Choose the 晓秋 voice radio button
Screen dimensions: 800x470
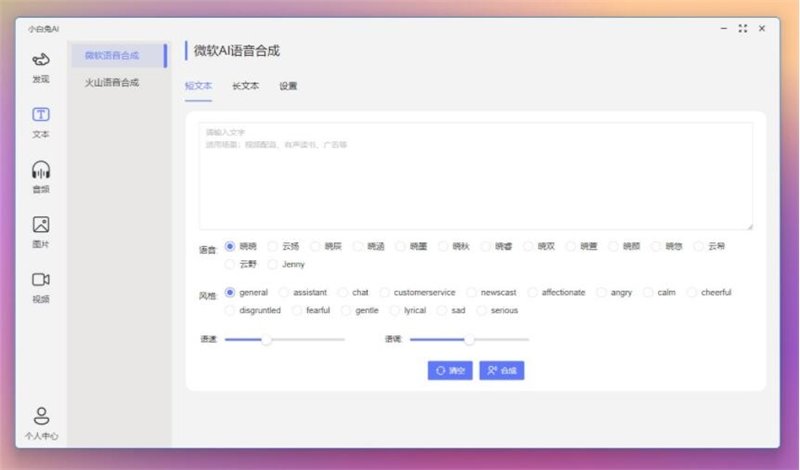[x=443, y=246]
